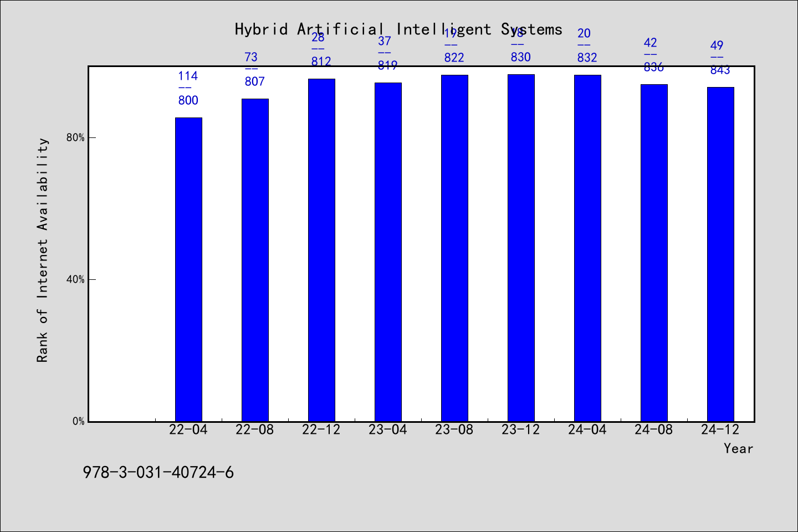Click the data label value 800
The height and width of the screenshot is (532, 798).
pyautogui.click(x=188, y=100)
